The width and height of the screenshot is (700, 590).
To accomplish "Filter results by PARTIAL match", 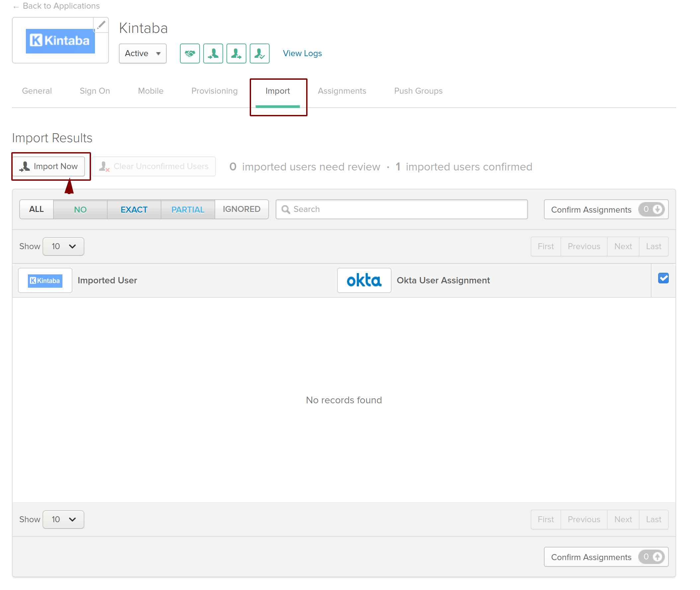I will pyautogui.click(x=188, y=209).
